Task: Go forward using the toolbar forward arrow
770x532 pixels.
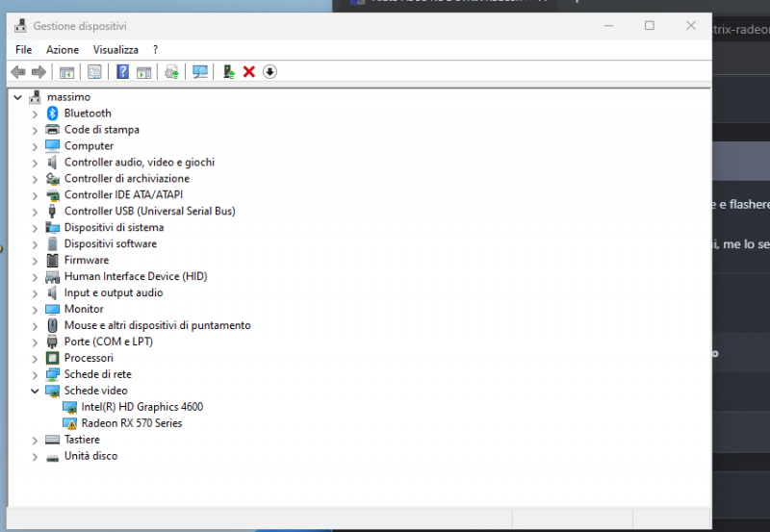Action: [38, 72]
